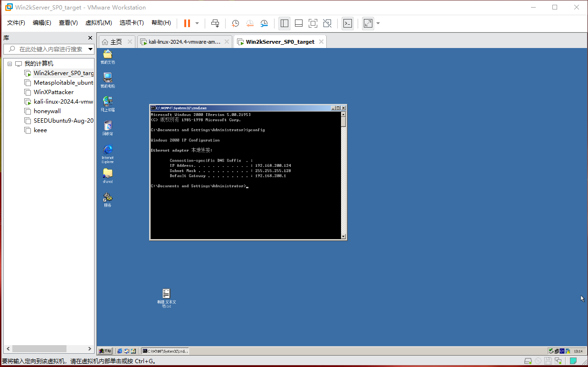The height and width of the screenshot is (367, 588).
Task: Click the IE quick launch icon in taskbar
Action: pos(120,351)
